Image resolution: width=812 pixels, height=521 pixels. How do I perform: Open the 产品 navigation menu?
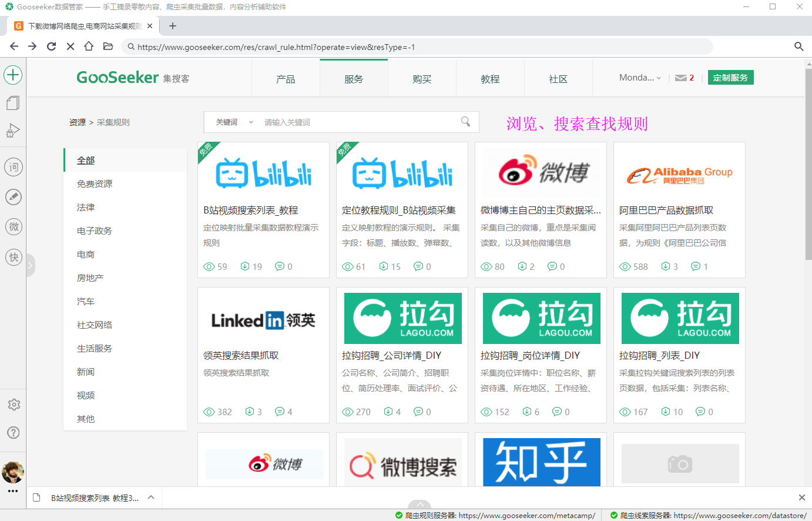[x=286, y=79]
